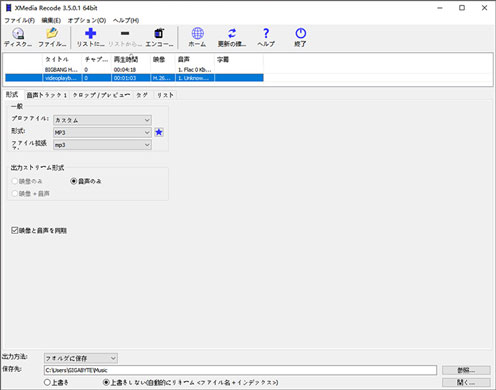Click the 参照 browse button
Screen dimensions: 496x390
[466, 370]
